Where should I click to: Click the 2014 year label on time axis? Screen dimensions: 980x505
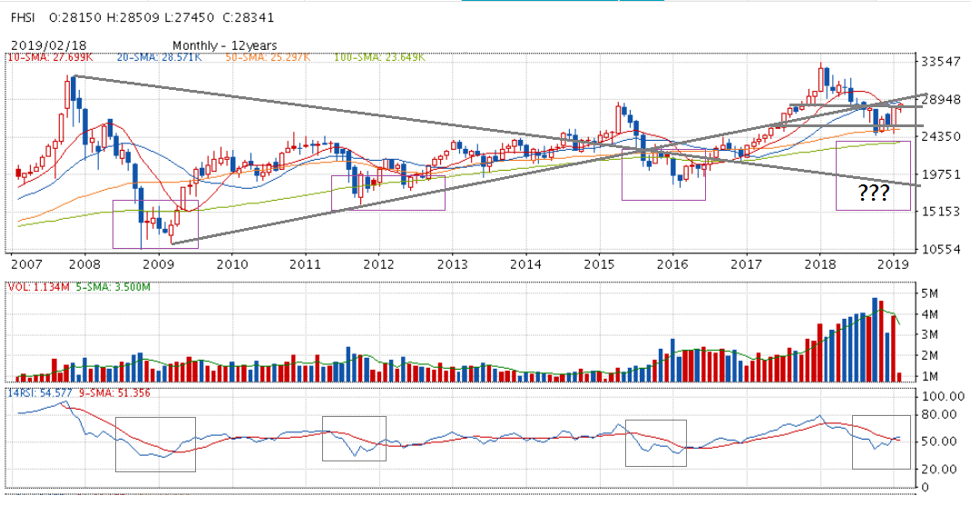[x=525, y=264]
